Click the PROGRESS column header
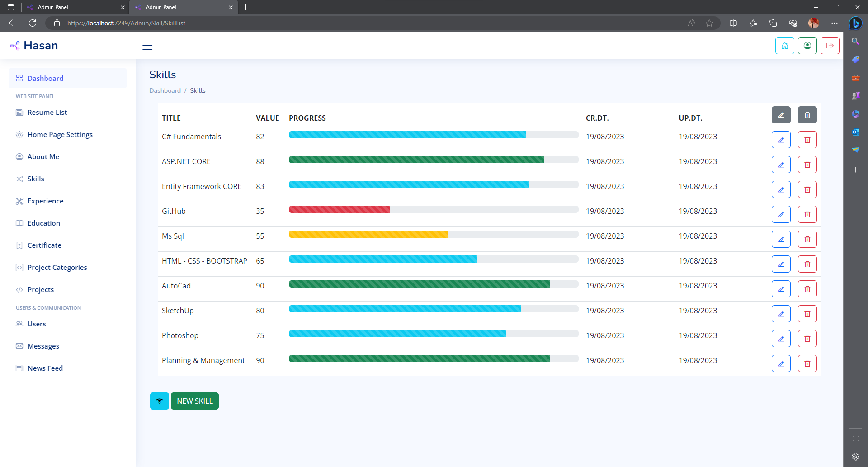 point(307,118)
